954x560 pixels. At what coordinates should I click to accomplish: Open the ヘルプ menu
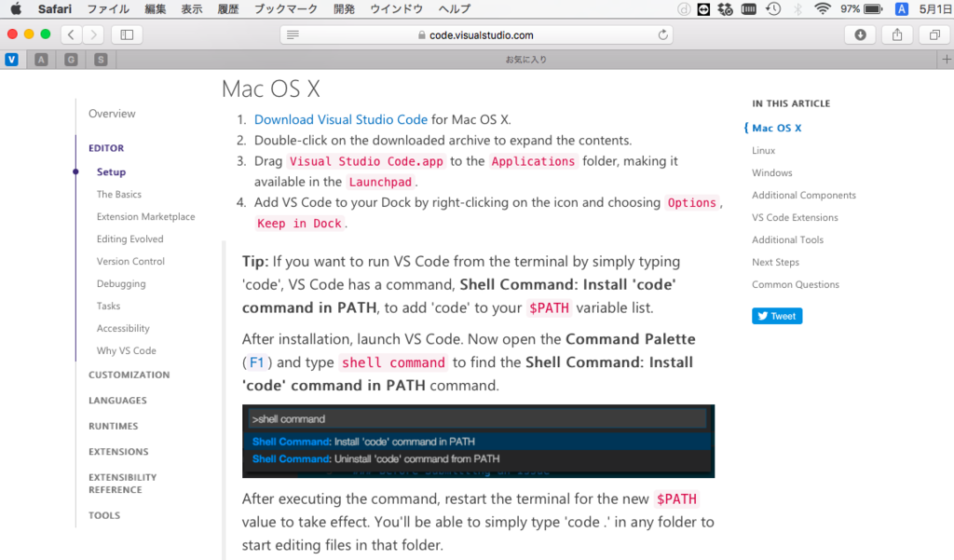click(x=455, y=8)
